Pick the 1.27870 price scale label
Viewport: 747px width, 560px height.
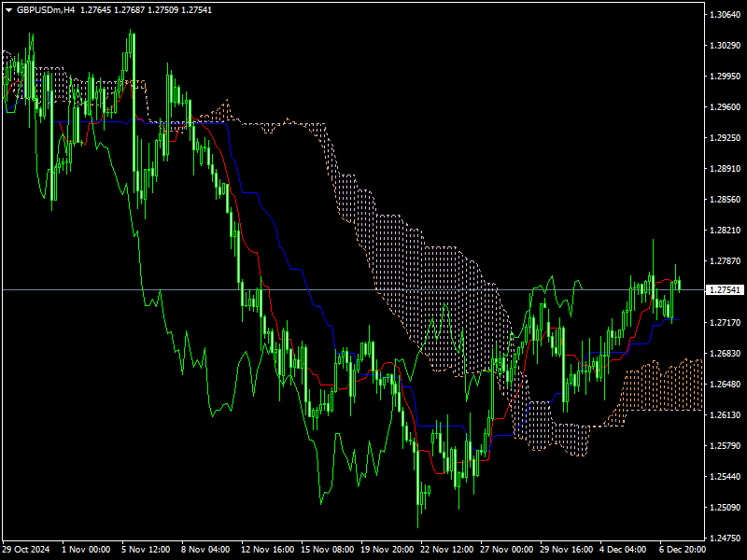[x=726, y=261]
